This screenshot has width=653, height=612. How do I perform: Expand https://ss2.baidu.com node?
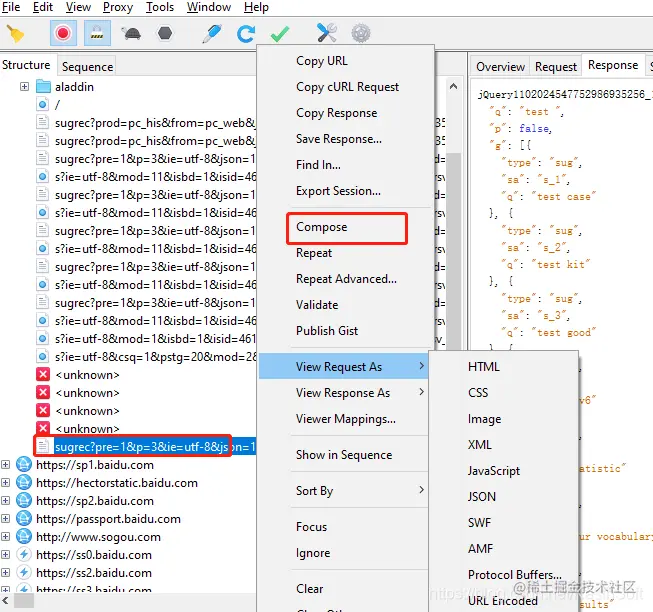click(x=5, y=572)
